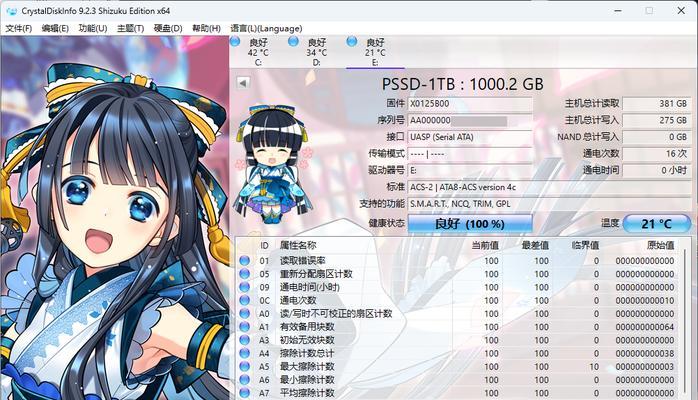The height and width of the screenshot is (400, 698).
Task: Go to previous disk with left arrow
Action: pyautogui.click(x=243, y=83)
